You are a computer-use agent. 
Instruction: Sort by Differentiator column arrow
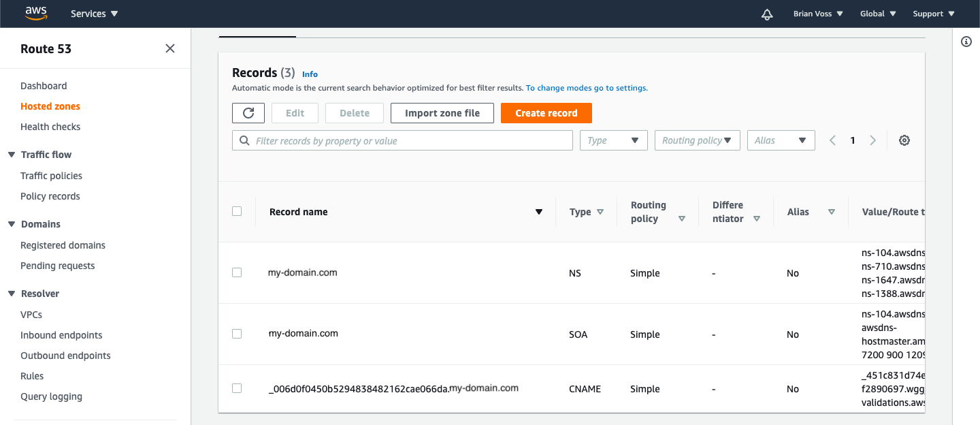(x=757, y=219)
